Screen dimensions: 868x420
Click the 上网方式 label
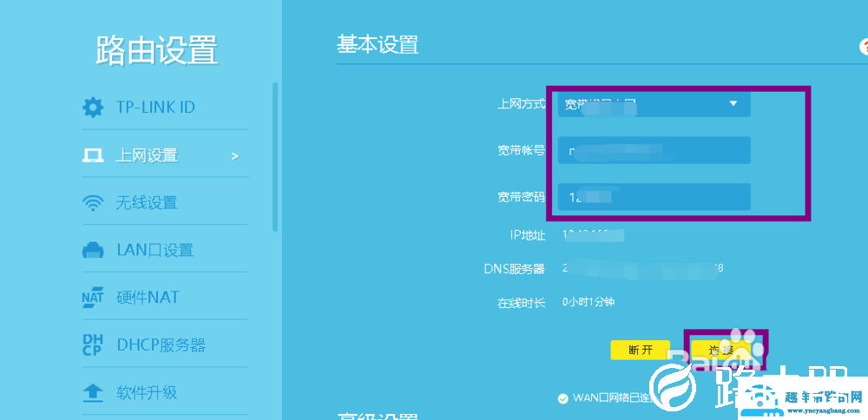click(522, 103)
